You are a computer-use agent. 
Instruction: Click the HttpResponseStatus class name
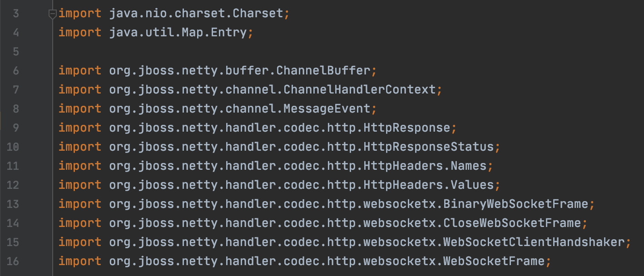tap(429, 147)
